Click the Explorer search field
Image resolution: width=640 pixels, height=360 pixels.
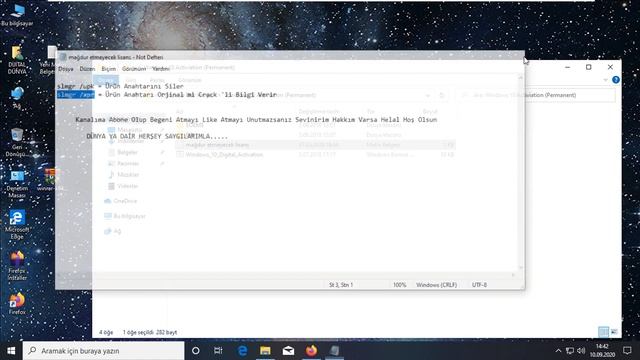point(536,95)
